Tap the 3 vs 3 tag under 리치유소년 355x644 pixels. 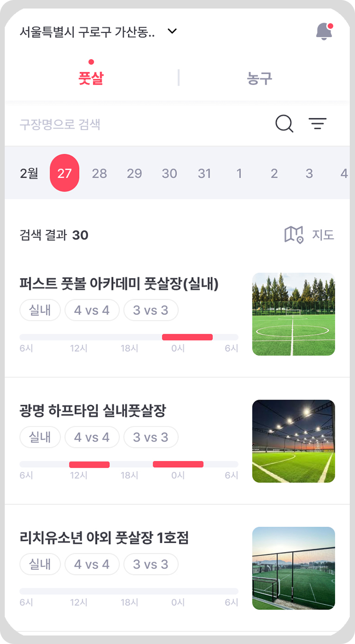(x=151, y=564)
